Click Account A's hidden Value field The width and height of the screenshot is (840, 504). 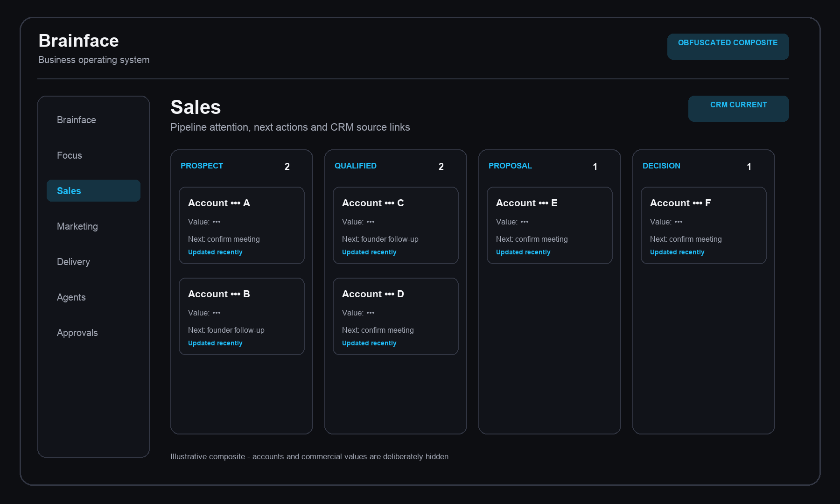point(204,222)
